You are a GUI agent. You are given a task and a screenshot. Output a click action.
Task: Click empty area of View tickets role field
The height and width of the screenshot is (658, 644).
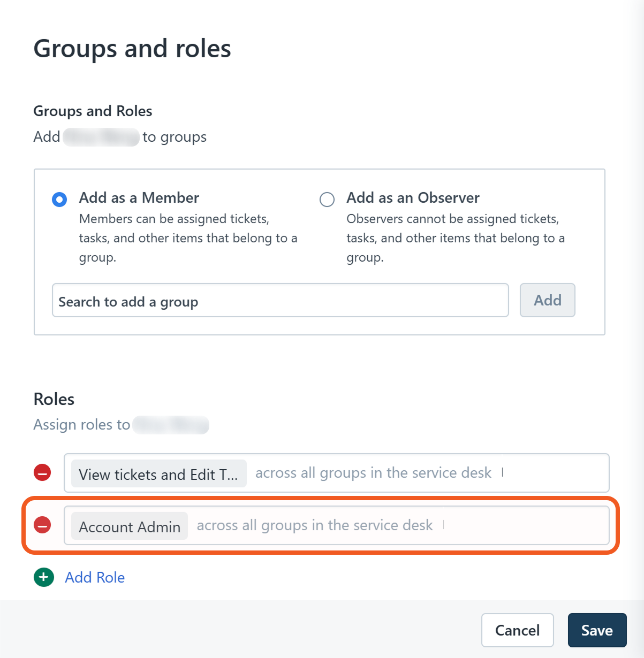[x=557, y=473]
